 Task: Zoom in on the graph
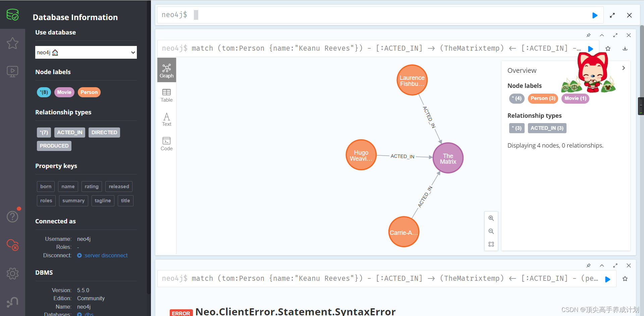coord(491,218)
